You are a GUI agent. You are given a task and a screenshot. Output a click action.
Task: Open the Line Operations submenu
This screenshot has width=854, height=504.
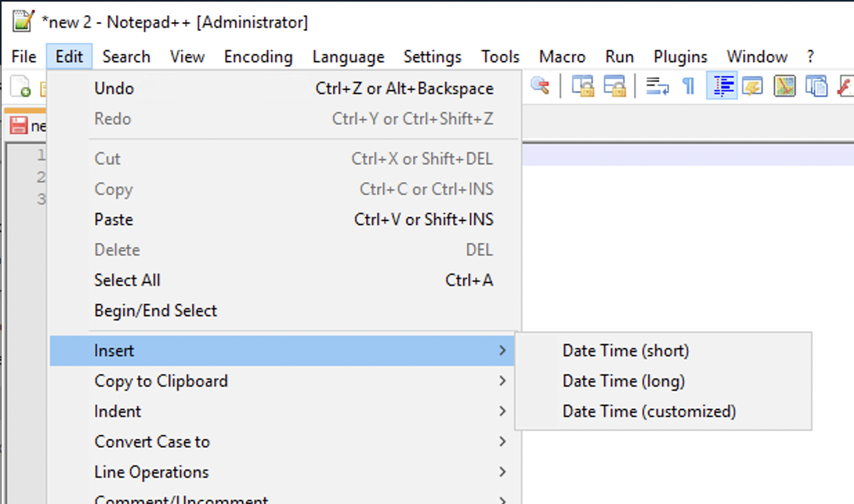(151, 472)
